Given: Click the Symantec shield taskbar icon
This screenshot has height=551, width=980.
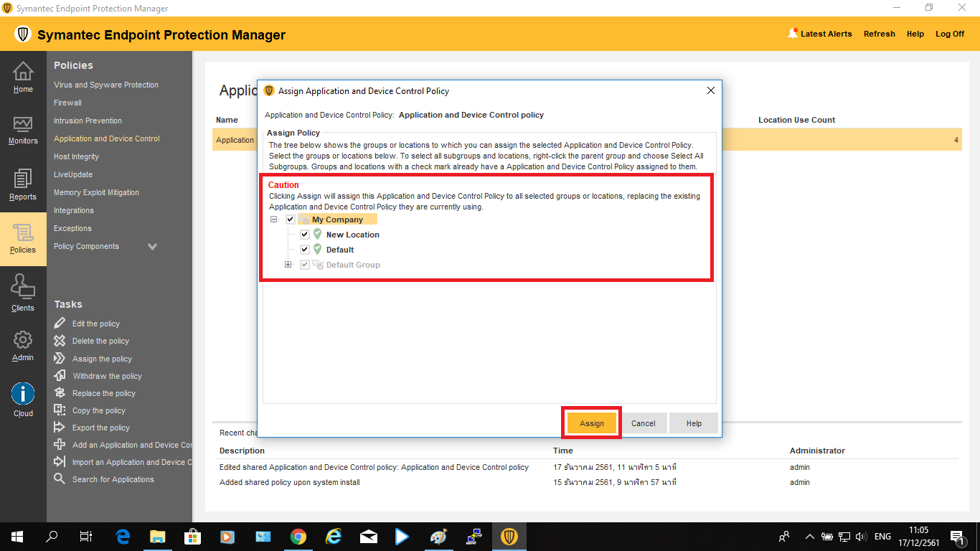Looking at the screenshot, I should tap(509, 537).
